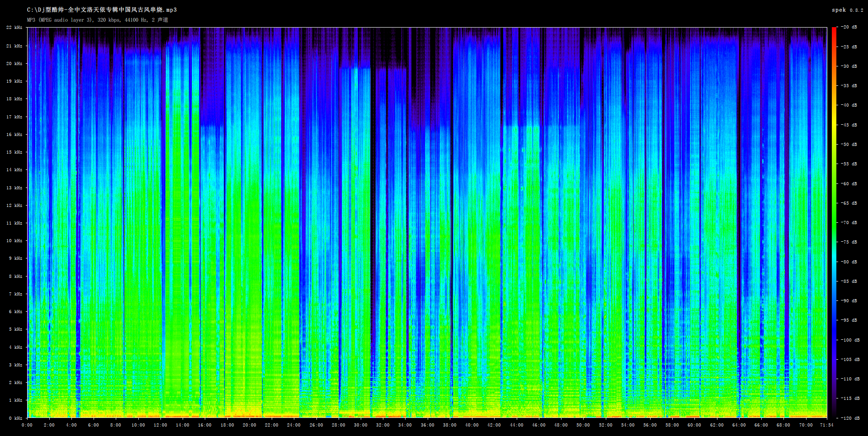
Task: Select the 20 kHz frequency axis label
Action: tap(14, 64)
